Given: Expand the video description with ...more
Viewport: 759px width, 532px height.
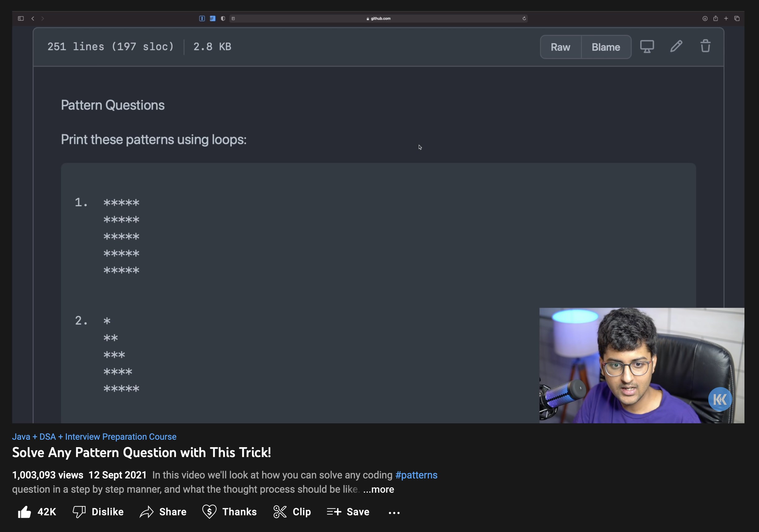Looking at the screenshot, I should 379,489.
